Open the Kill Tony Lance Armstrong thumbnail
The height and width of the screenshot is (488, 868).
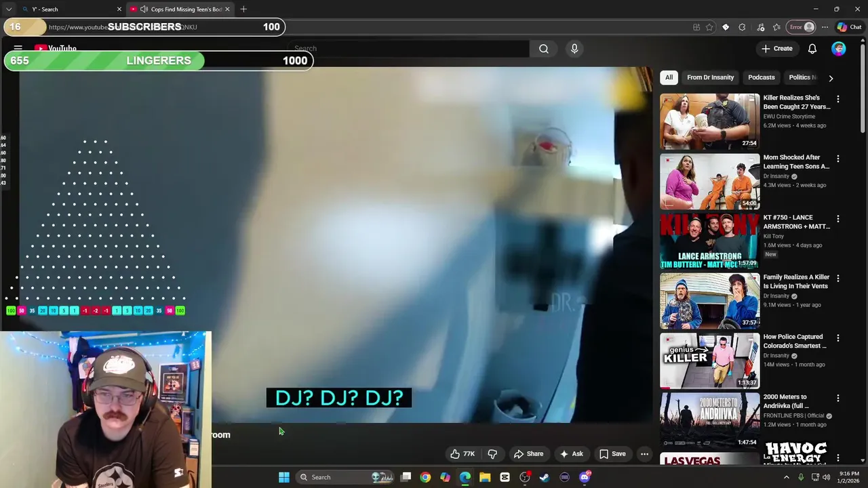coord(710,241)
